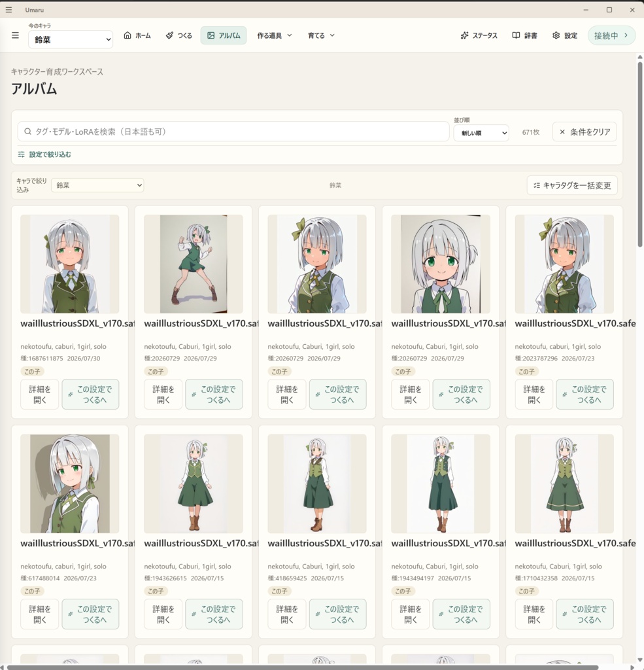Open thumbnail for seed 2023787296 image
Image resolution: width=644 pixels, height=670 pixels.
564,264
